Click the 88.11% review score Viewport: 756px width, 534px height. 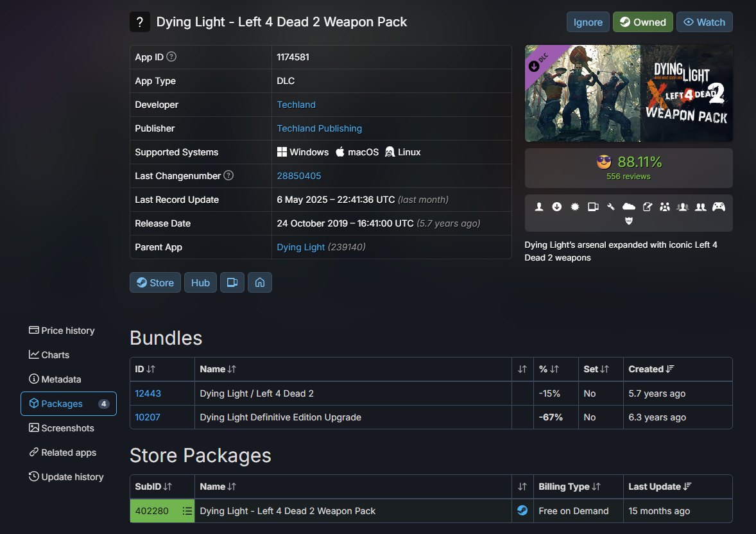[639, 162]
